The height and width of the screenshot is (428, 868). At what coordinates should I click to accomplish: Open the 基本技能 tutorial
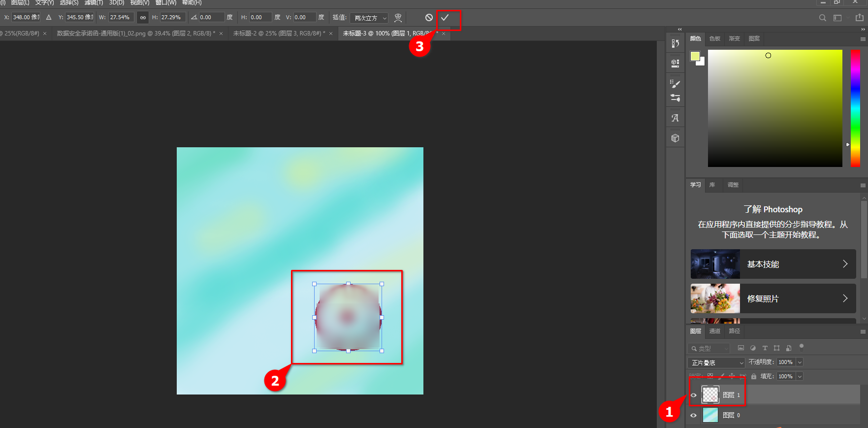pyautogui.click(x=773, y=264)
